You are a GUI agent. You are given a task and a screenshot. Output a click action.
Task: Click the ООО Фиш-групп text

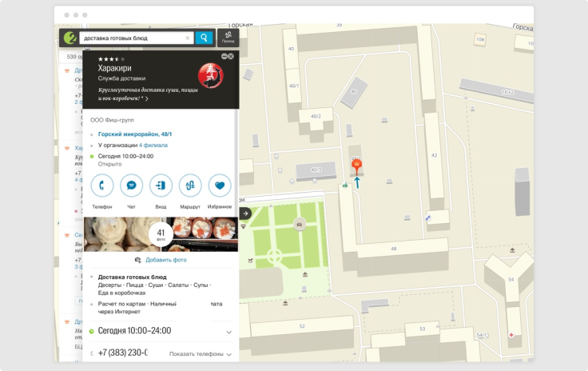click(x=112, y=120)
